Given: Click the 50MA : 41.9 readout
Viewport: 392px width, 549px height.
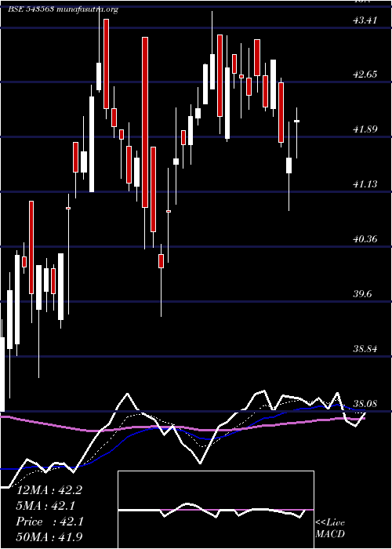Looking at the screenshot, I should (49, 536).
